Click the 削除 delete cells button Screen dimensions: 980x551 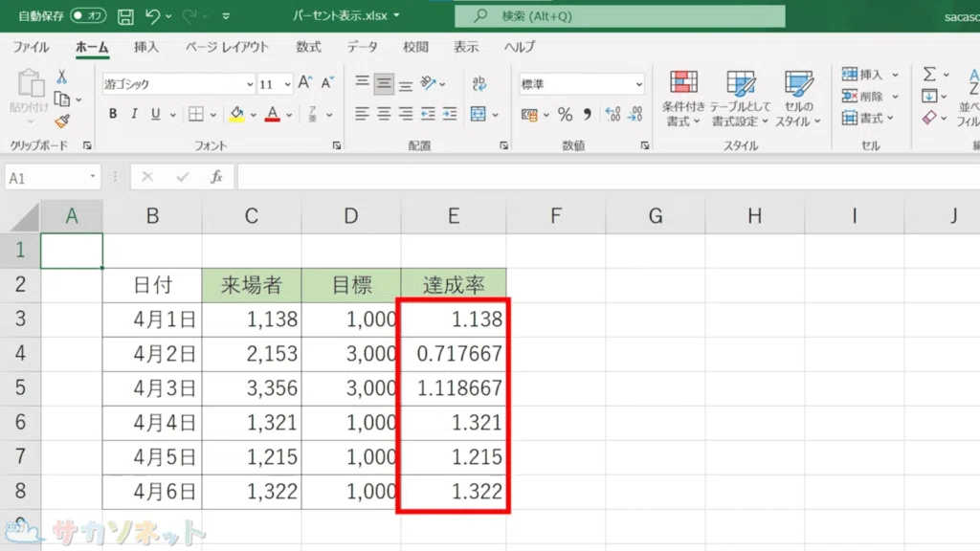click(862, 96)
